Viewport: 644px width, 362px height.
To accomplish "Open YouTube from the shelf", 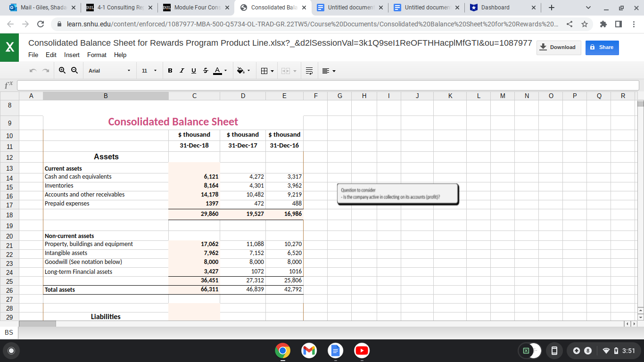I will pyautogui.click(x=362, y=351).
